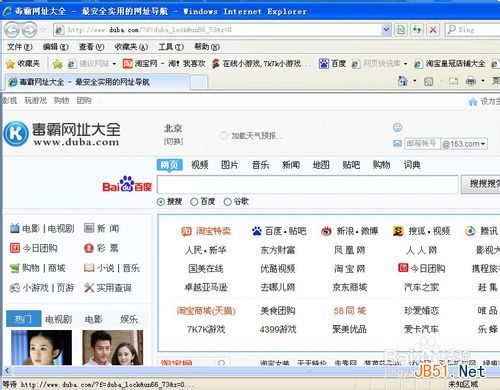Click the Print icon in command bar

pyautogui.click(x=471, y=81)
